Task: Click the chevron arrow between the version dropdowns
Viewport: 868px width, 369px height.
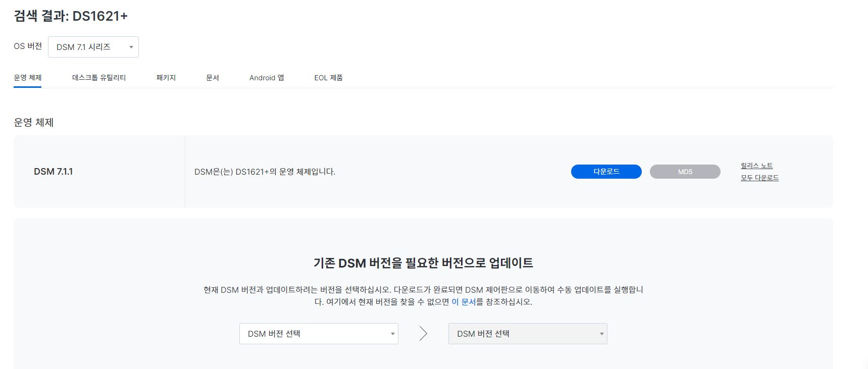Action: tap(423, 334)
